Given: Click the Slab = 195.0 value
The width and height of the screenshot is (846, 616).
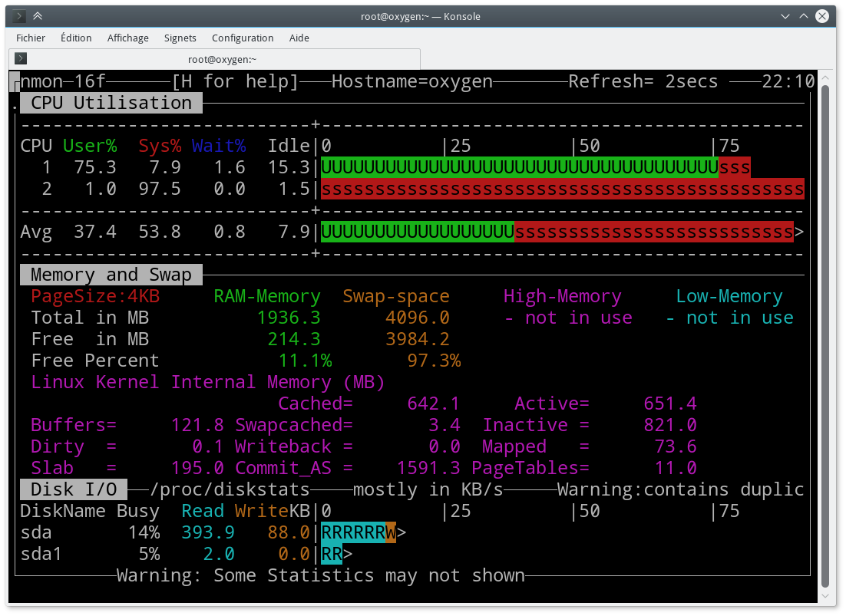Looking at the screenshot, I should 197,469.
